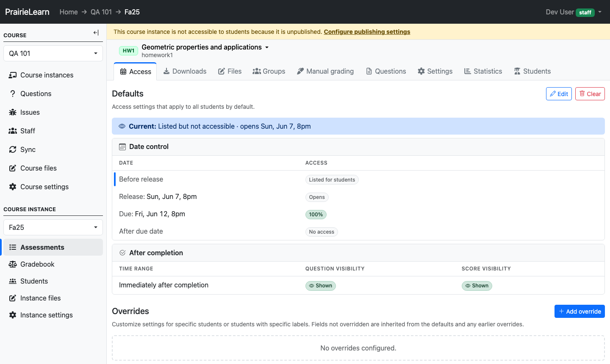Click the edit icon for Course files
610x364 pixels.
pos(13,168)
